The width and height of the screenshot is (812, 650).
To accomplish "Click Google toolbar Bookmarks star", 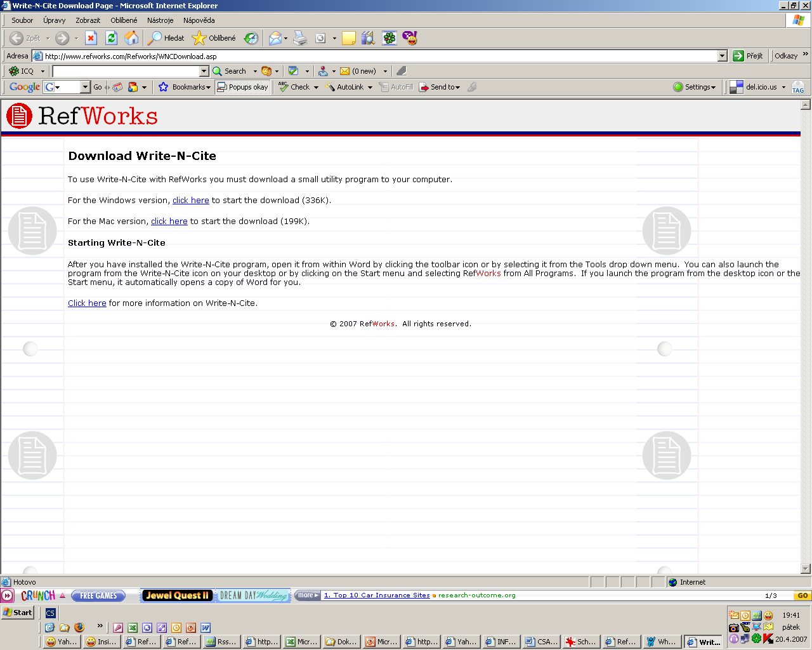I will point(164,87).
